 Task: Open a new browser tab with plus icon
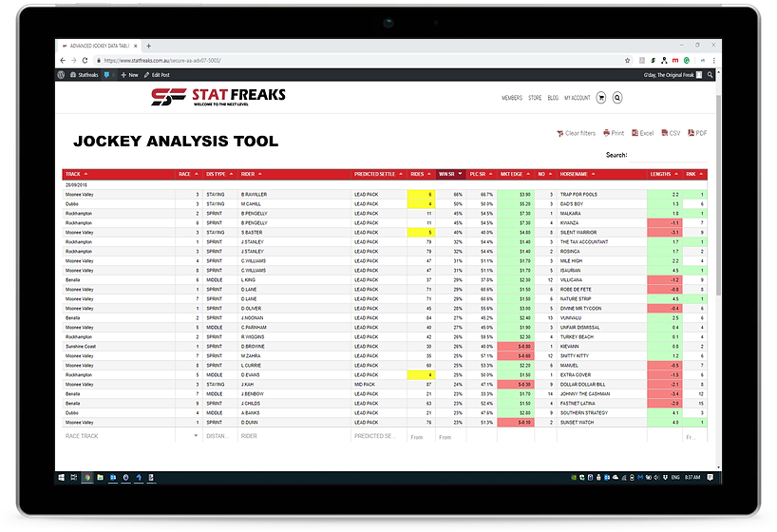point(148,47)
